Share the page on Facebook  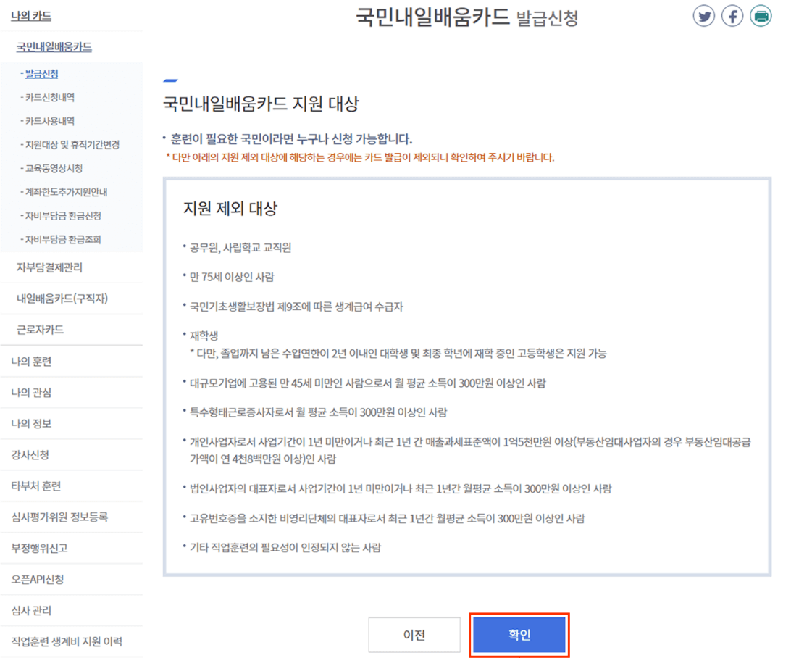(732, 15)
